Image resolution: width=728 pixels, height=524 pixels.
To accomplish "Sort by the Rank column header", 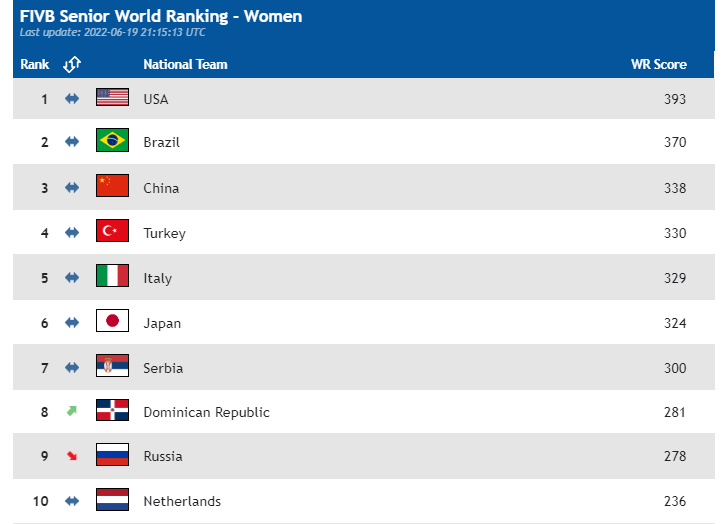I will coord(35,64).
